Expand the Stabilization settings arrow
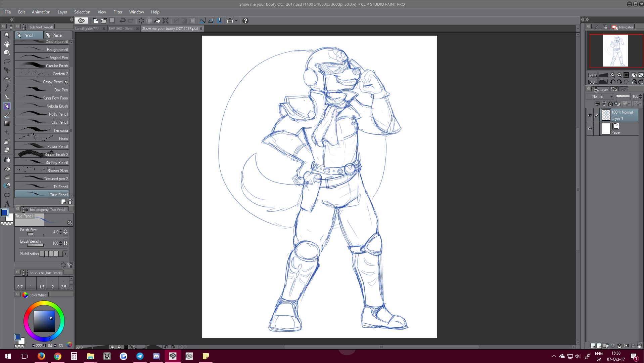The image size is (644, 363). 66,254
